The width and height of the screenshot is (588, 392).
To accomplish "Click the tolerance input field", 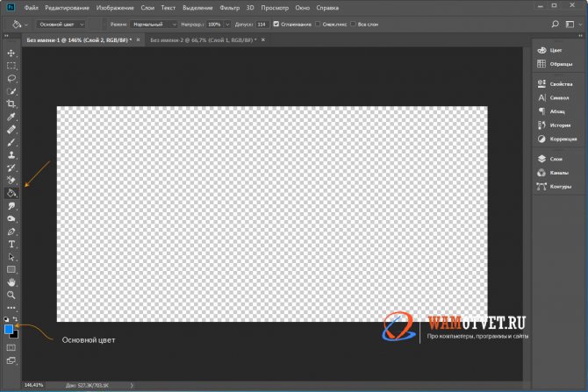I will coord(262,25).
